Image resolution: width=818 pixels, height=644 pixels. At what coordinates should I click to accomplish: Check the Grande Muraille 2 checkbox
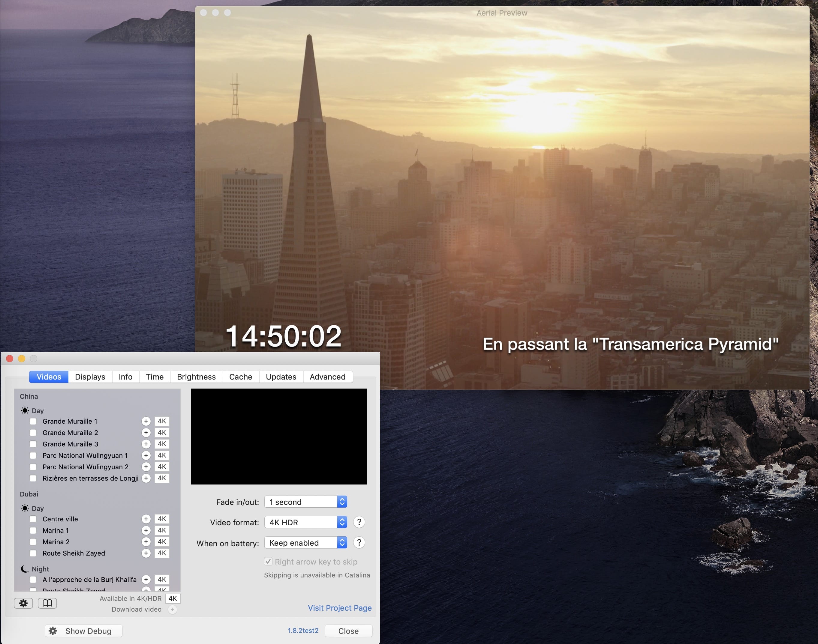(x=33, y=433)
